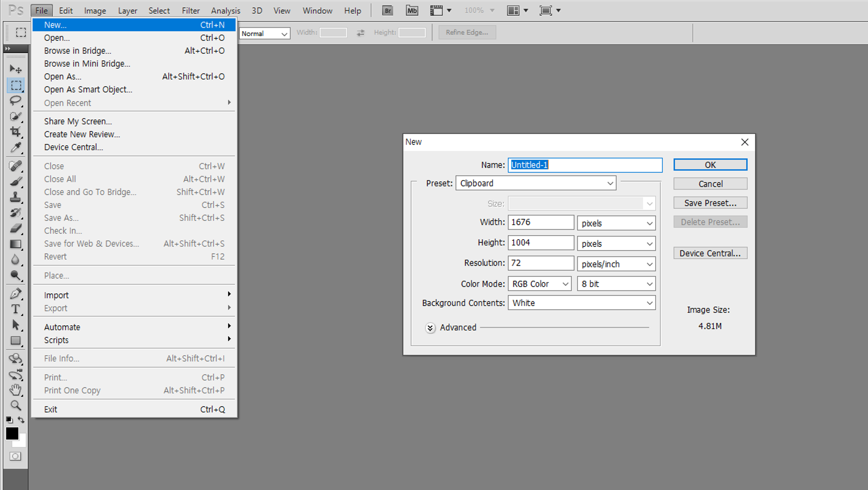The image size is (868, 490).
Task: Open the Preset dropdown showing Clipboard
Action: pyautogui.click(x=535, y=183)
